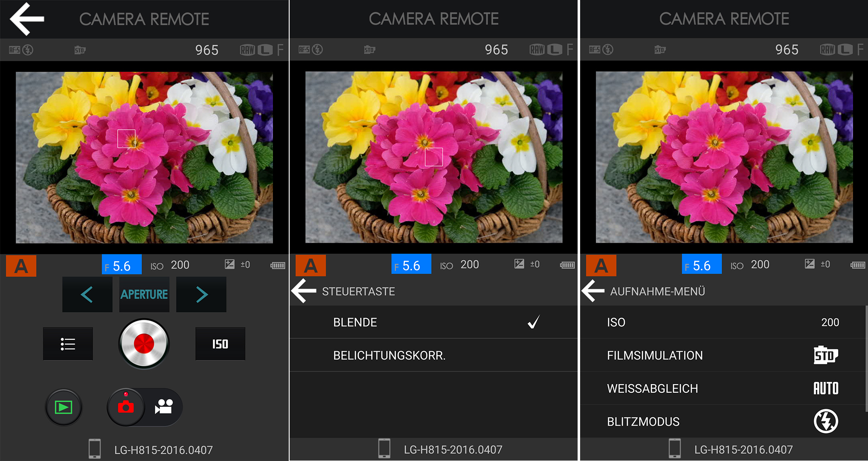Go back from Aufnahme-Menü
The height and width of the screenshot is (461, 868).
[593, 291]
